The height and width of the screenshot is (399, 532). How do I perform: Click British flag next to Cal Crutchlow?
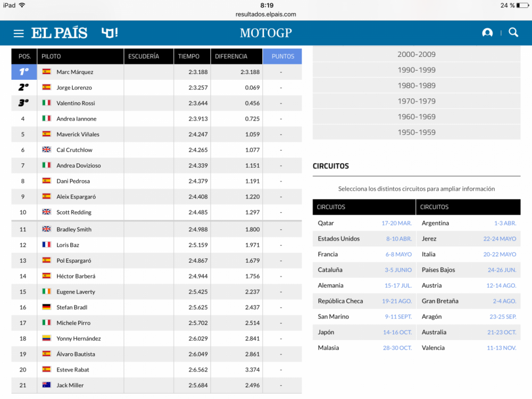pos(46,150)
